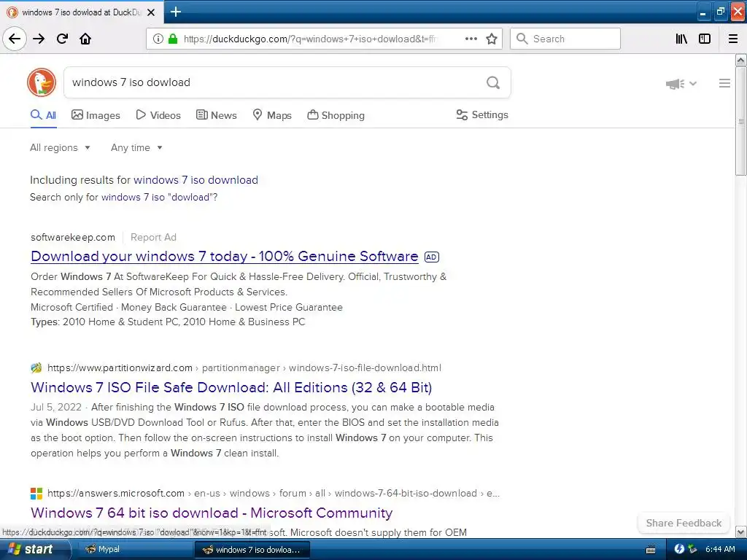Click the vertical scrollbar thumb
The width and height of the screenshot is (747, 560).
tap(740, 122)
